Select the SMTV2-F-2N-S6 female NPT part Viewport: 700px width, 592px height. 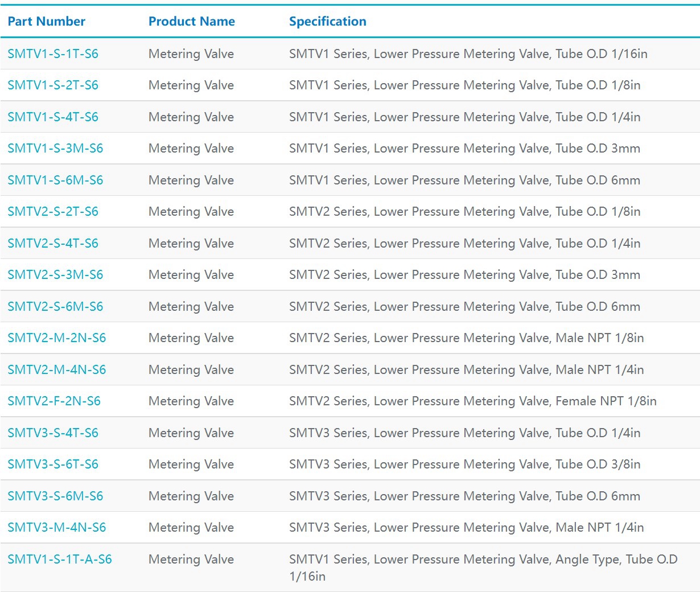coord(54,401)
